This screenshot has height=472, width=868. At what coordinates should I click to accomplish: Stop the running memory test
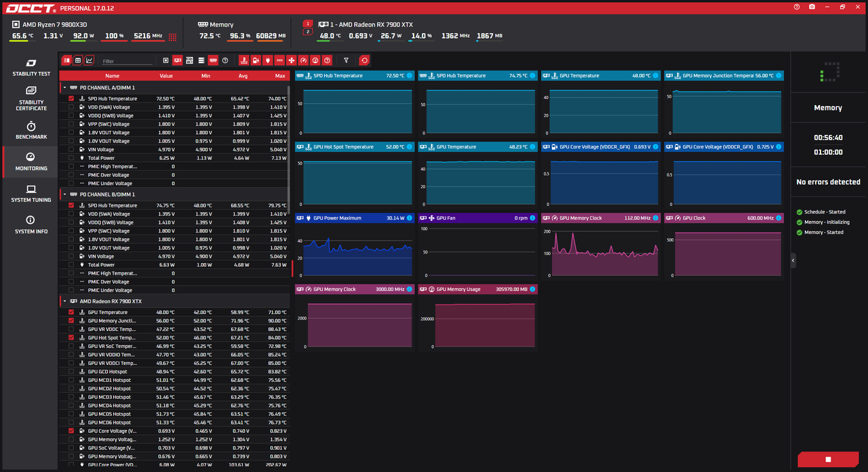point(828,459)
